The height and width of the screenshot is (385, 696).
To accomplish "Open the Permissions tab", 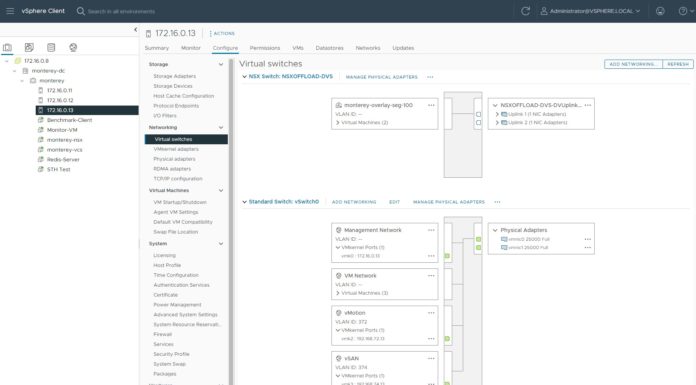I will tap(265, 48).
